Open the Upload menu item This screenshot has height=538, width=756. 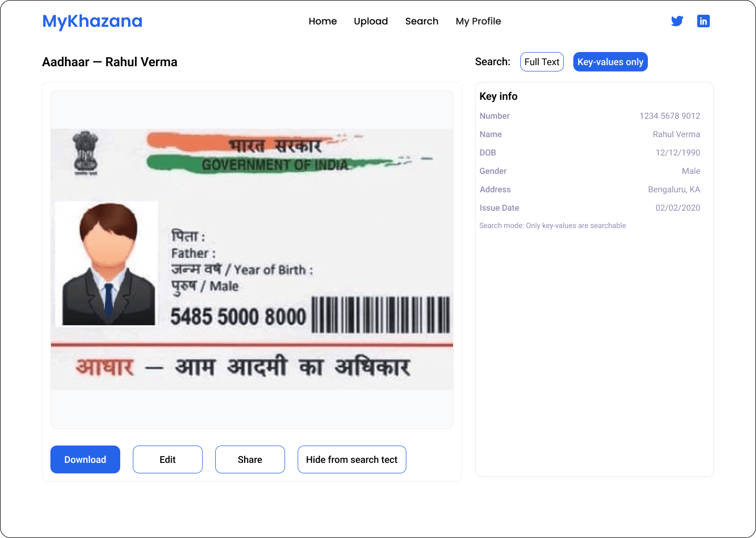(x=371, y=21)
